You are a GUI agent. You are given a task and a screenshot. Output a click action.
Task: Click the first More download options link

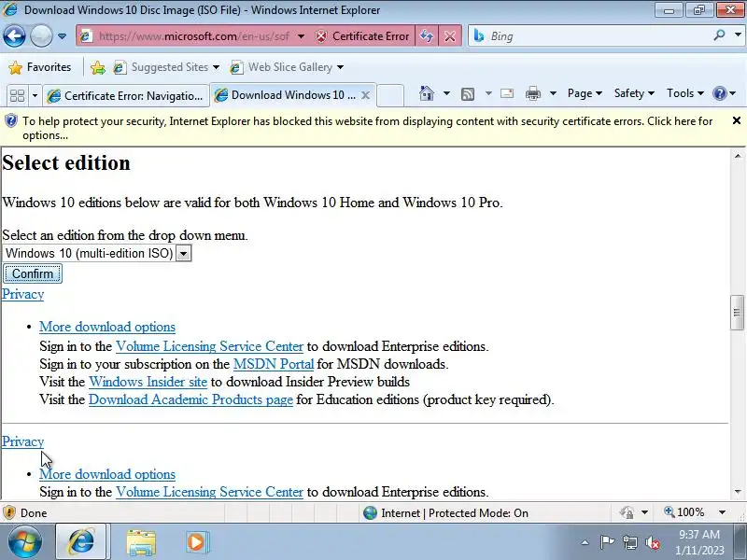[x=107, y=327]
